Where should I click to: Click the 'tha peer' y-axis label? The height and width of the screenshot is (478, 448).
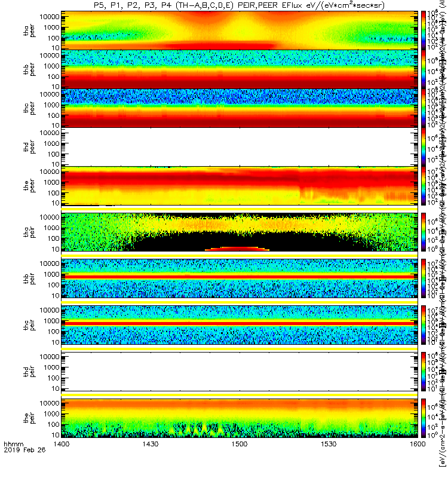click(x=29, y=31)
